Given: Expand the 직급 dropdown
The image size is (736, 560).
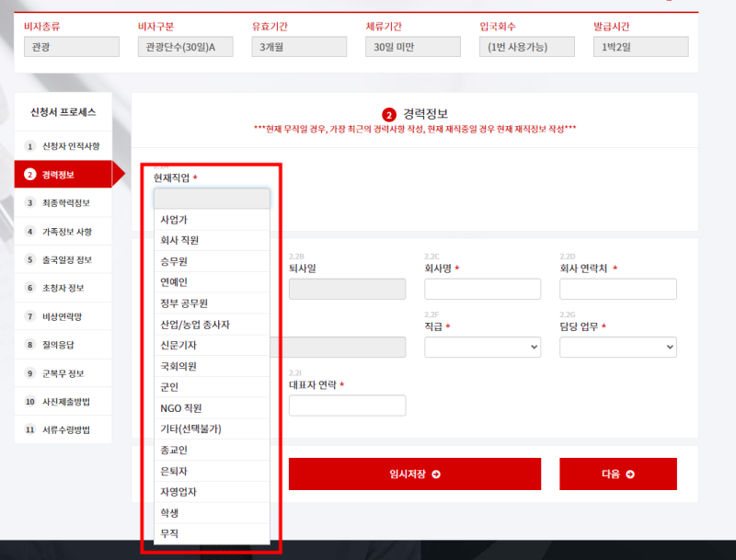Looking at the screenshot, I should pos(482,347).
